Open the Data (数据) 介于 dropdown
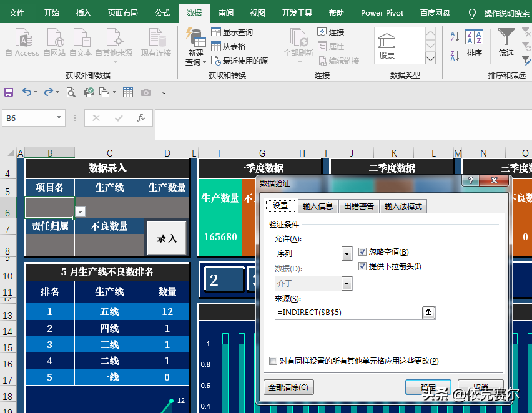The height and width of the screenshot is (413, 532). (x=347, y=283)
